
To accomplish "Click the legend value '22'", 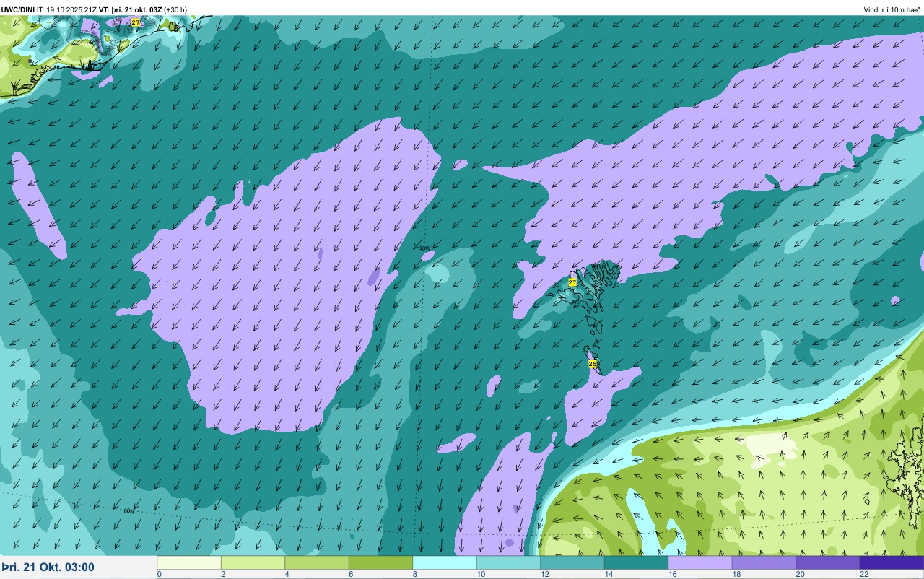I will (864, 574).
